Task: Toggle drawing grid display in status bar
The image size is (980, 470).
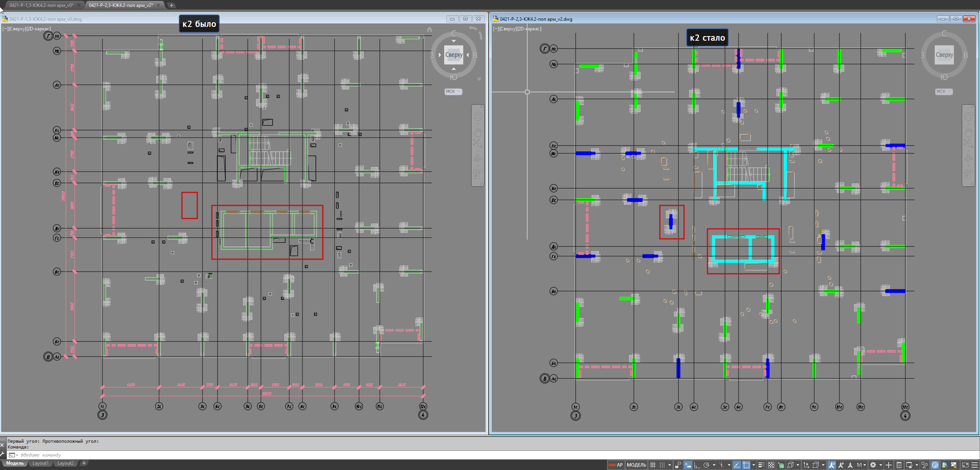Action: (653, 465)
